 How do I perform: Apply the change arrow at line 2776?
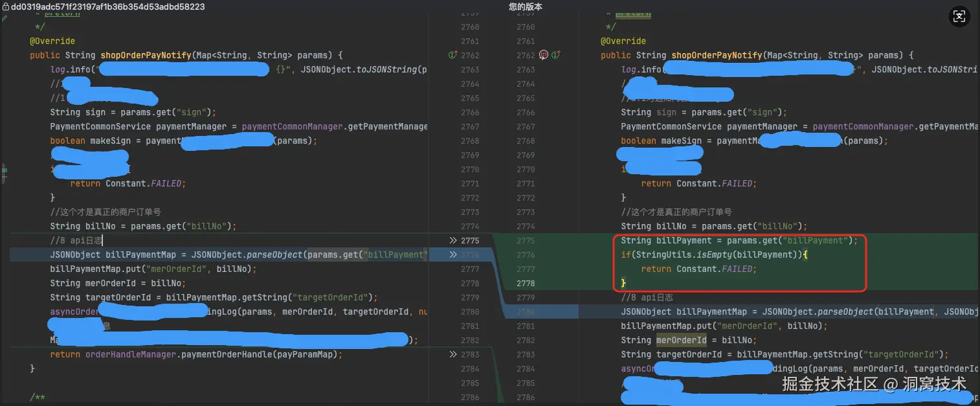(453, 254)
